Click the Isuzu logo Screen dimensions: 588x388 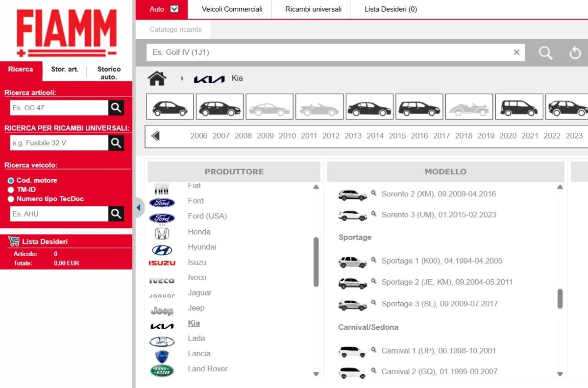pyautogui.click(x=162, y=263)
